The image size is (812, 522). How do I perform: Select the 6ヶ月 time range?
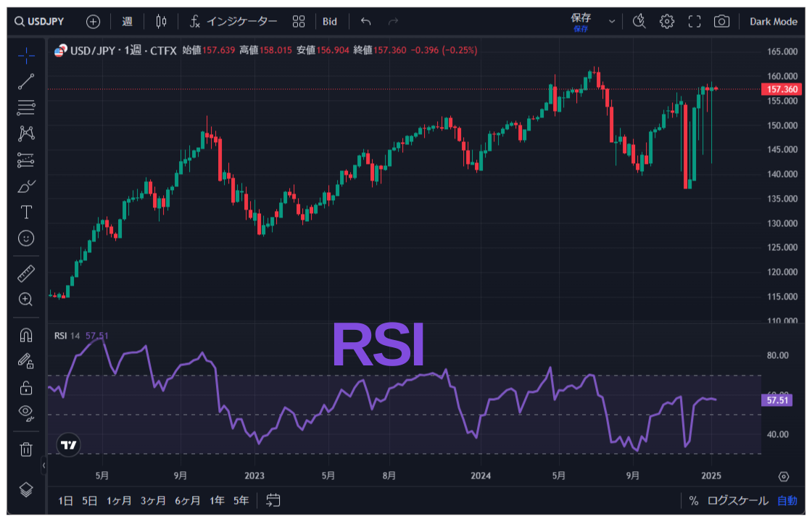tap(188, 501)
